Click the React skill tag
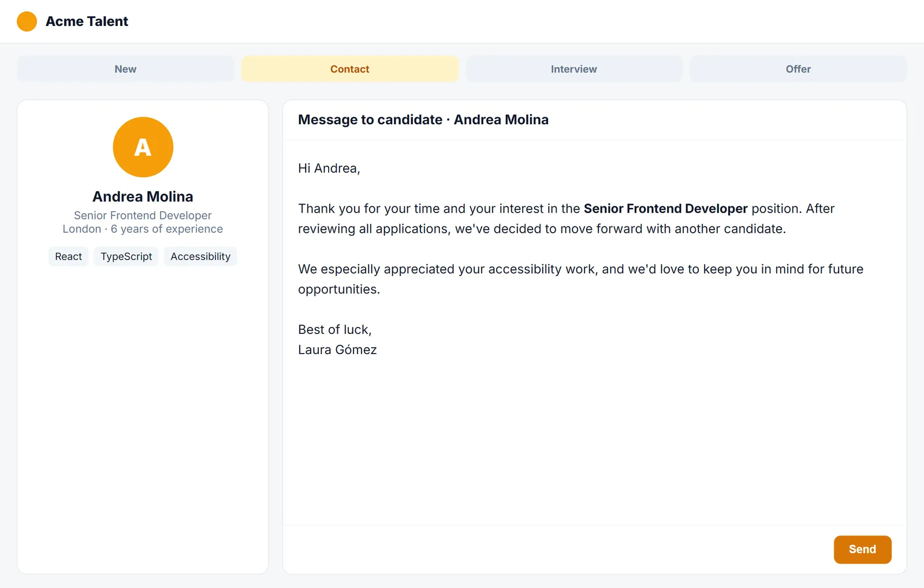 [x=68, y=256]
